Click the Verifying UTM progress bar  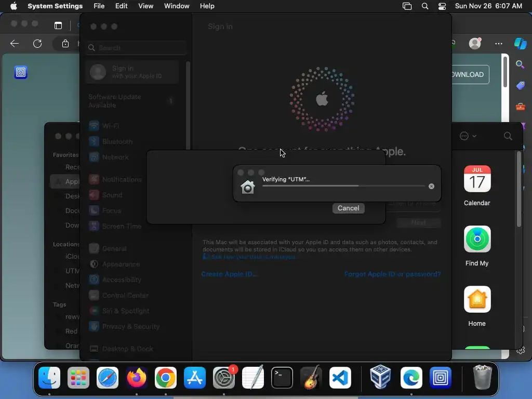coord(343,186)
